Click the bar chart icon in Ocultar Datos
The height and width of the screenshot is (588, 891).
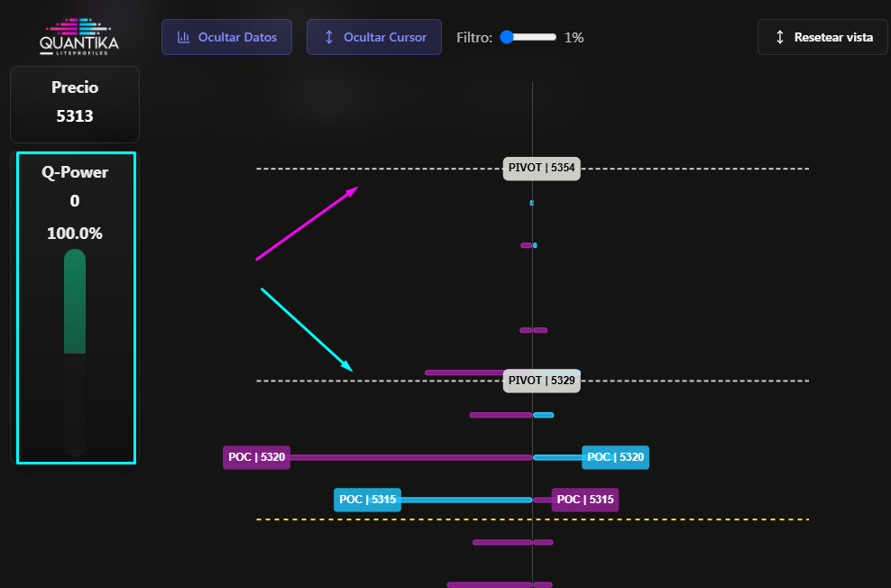(x=184, y=38)
